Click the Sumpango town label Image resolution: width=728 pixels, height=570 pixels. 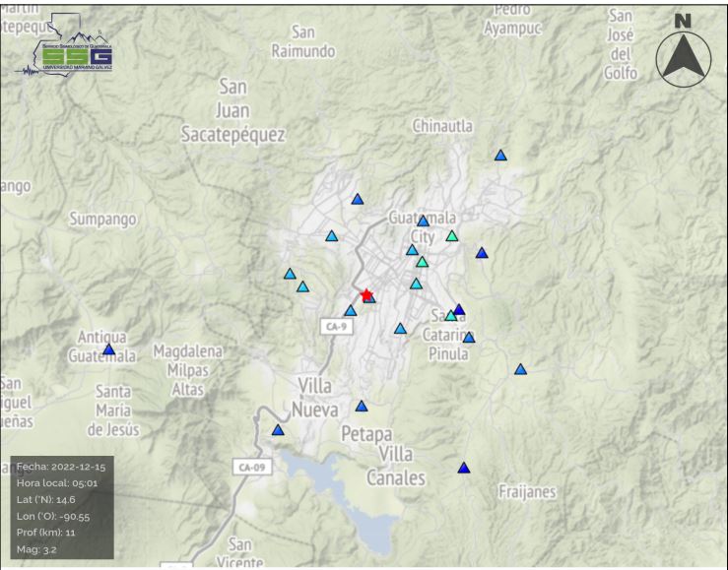click(x=103, y=219)
